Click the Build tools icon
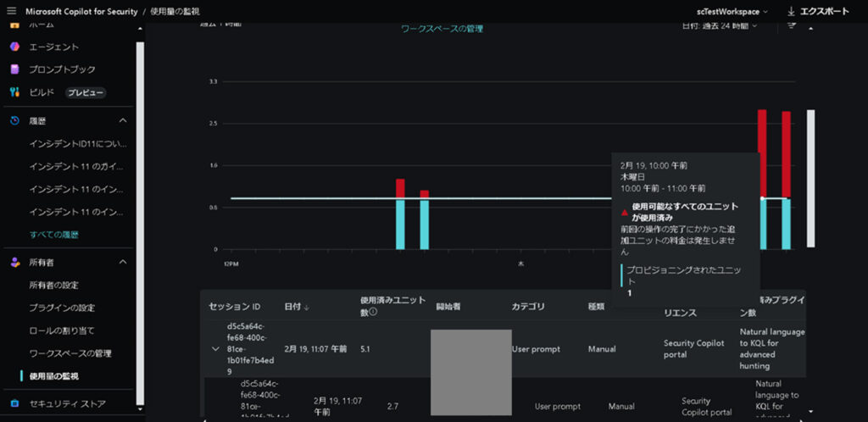Image resolution: width=868 pixels, height=422 pixels. [x=14, y=92]
